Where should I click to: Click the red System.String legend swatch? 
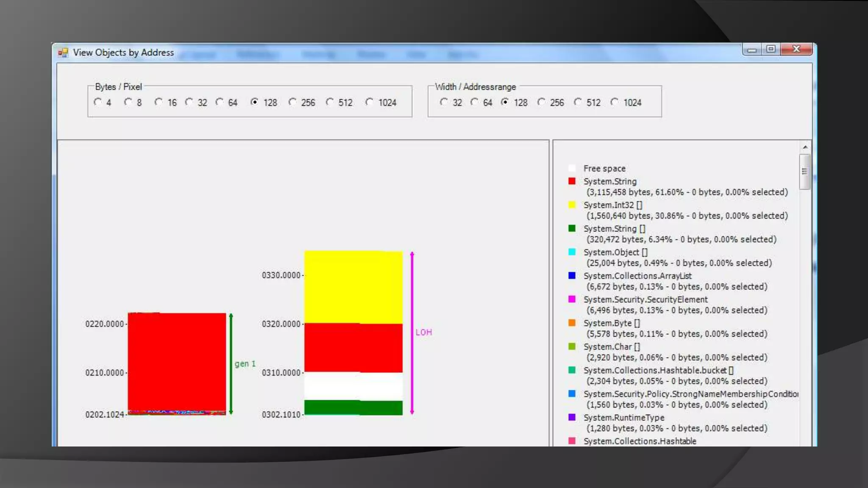(572, 181)
